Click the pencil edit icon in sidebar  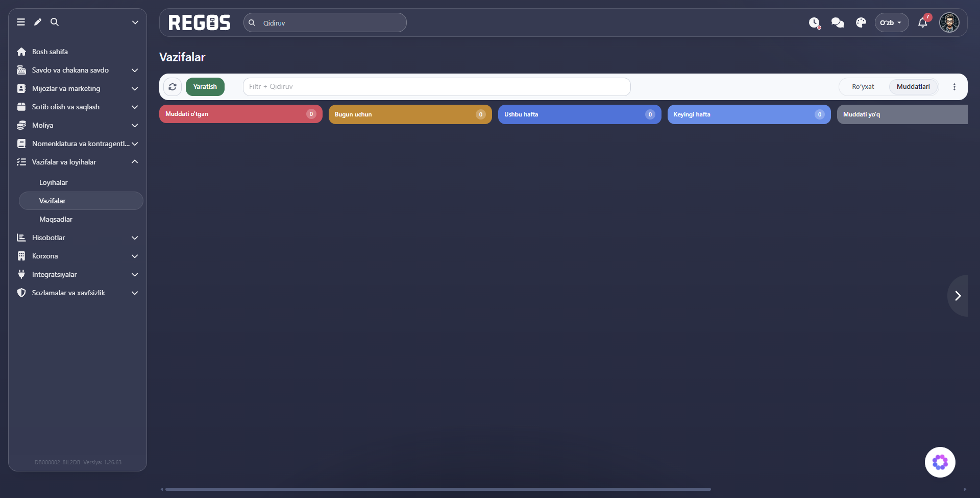(x=38, y=22)
